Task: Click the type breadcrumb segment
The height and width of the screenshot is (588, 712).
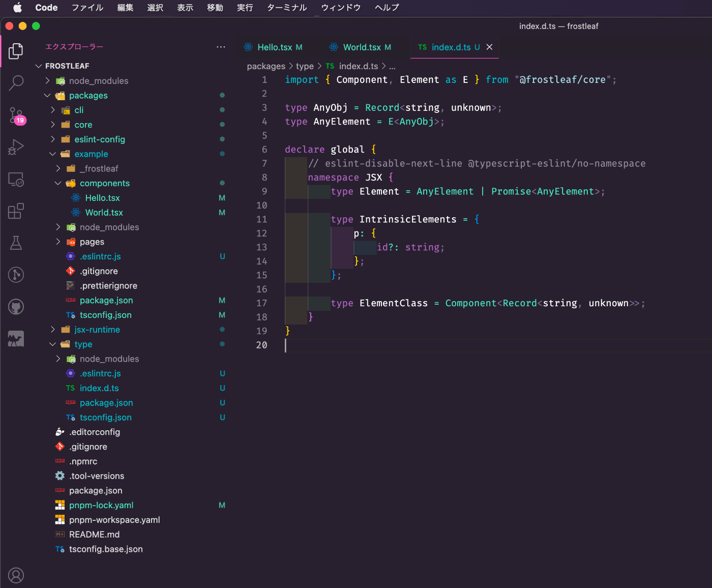Action: coord(305,66)
